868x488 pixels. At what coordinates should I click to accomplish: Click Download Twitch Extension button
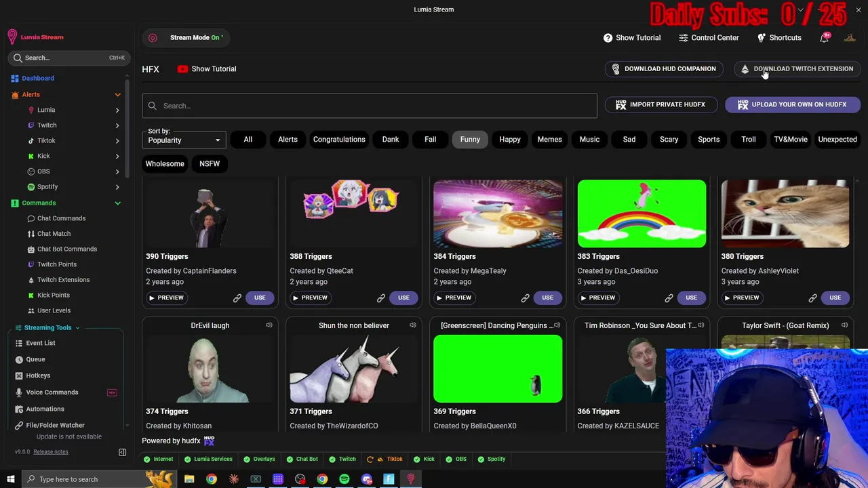click(797, 69)
